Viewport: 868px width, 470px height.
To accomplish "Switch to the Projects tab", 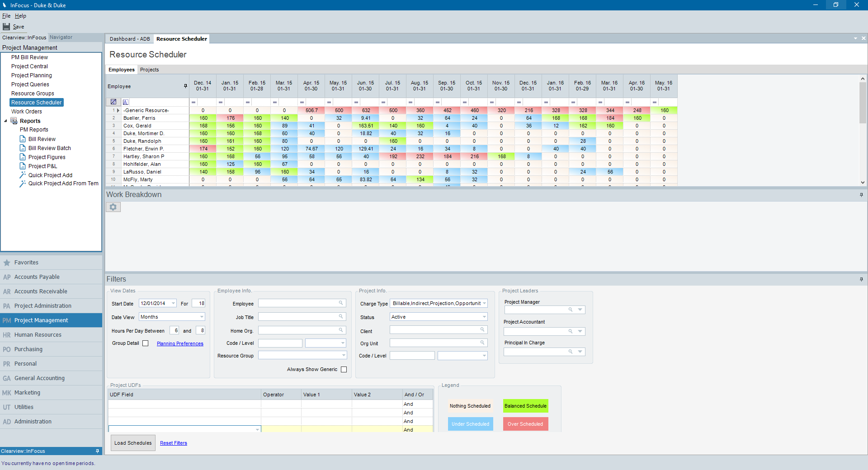I will [x=149, y=70].
